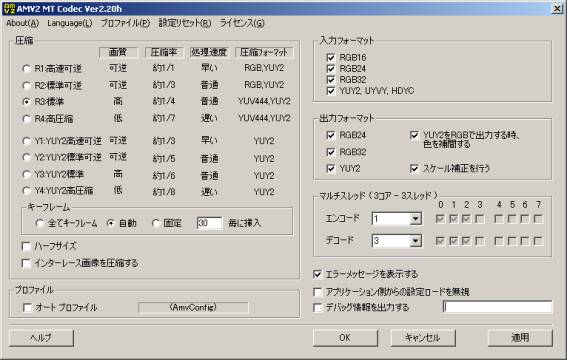Choose 自動 keyframe option
Screen dimensions: 567x360
coord(111,223)
